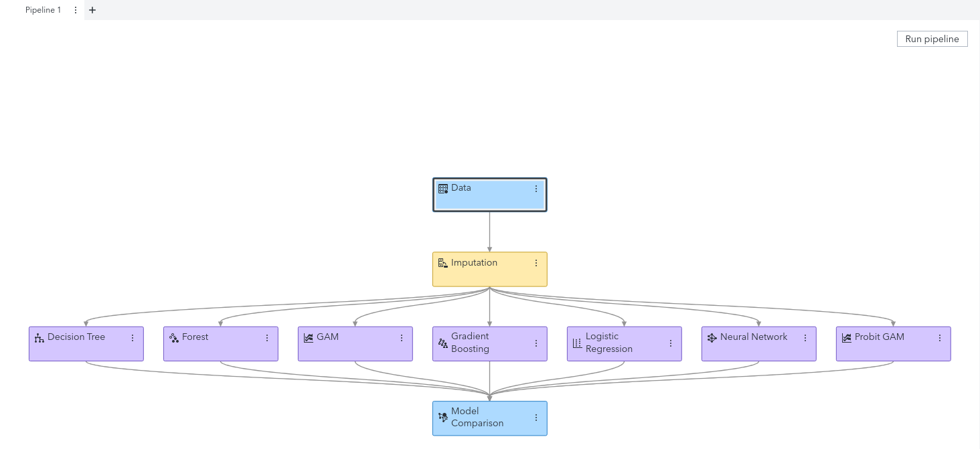The image size is (980, 449).
Task: Select the Probit GAM node label
Action: [880, 337]
